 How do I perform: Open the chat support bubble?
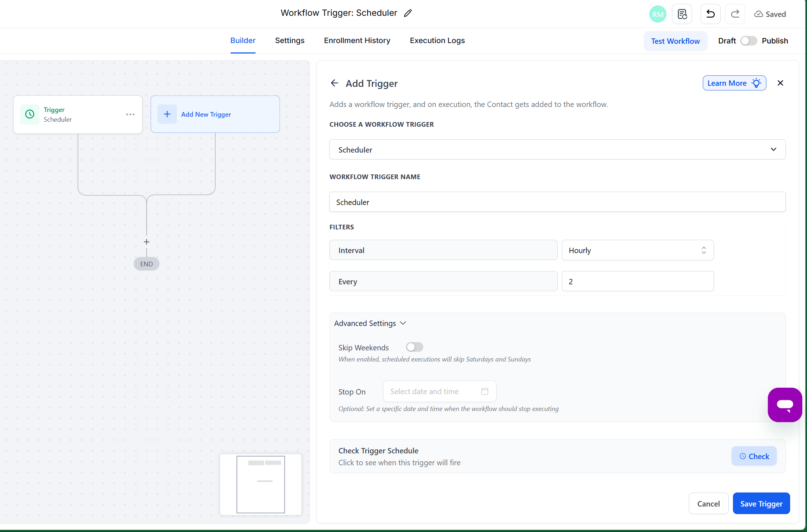tap(785, 405)
